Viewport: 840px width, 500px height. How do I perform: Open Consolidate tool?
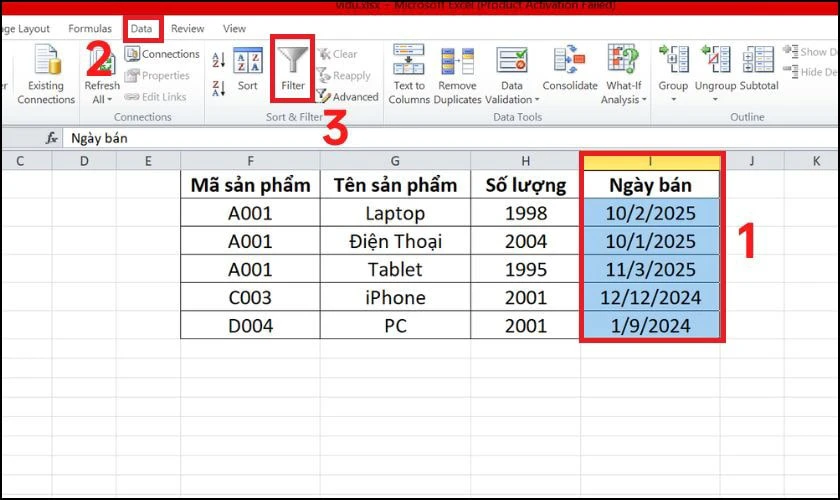pos(569,68)
